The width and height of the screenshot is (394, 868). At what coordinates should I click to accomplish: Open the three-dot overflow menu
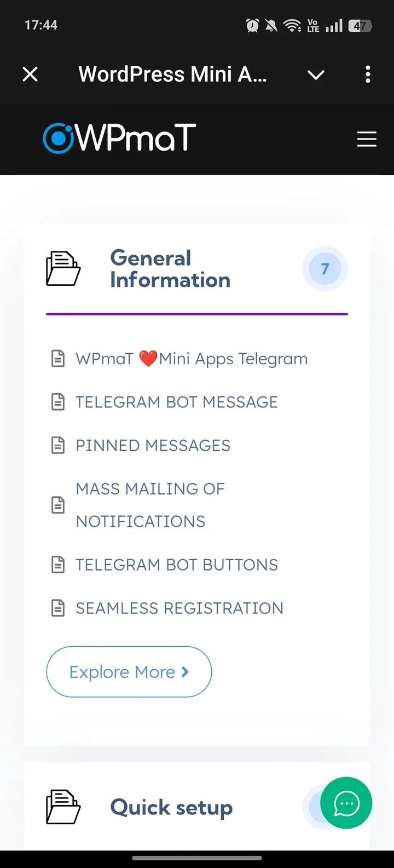[x=368, y=74]
